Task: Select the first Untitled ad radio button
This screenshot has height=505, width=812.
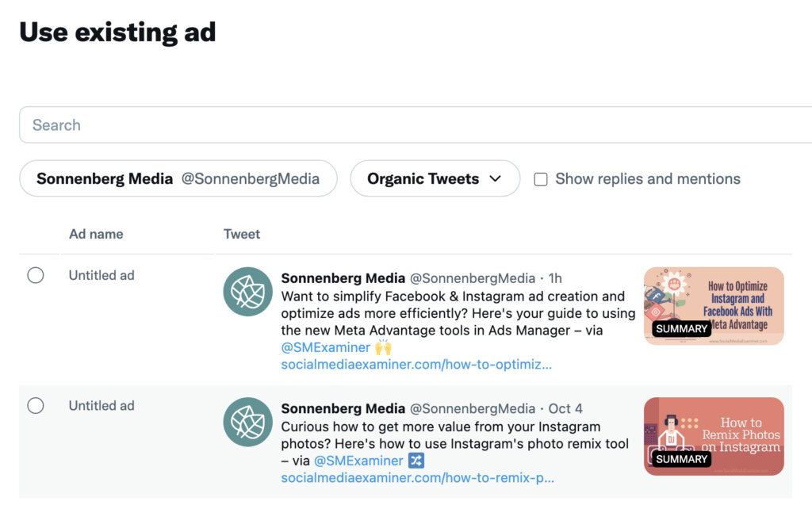Action: tap(36, 275)
